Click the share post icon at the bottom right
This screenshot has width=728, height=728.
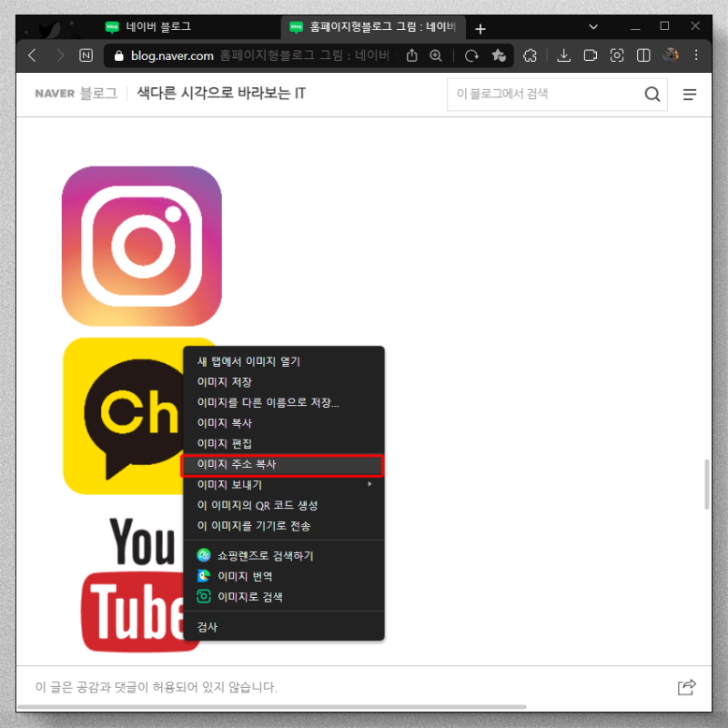(687, 687)
